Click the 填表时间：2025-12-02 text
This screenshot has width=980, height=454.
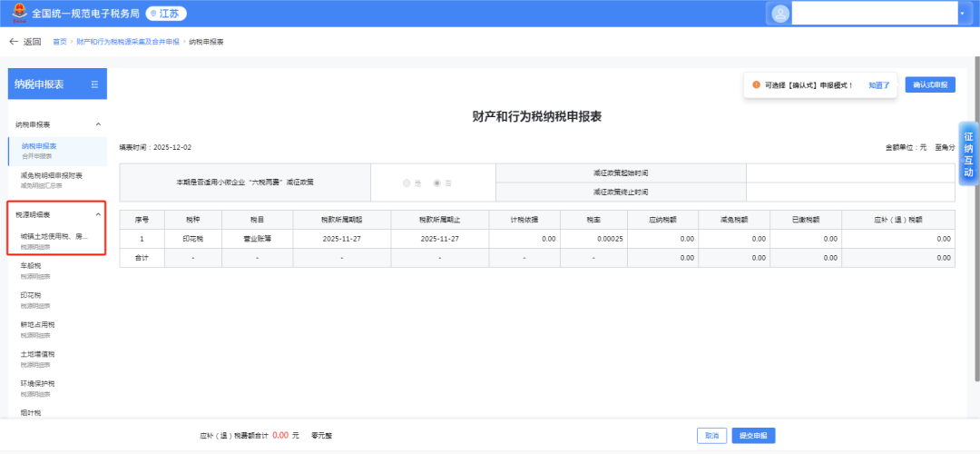click(156, 148)
